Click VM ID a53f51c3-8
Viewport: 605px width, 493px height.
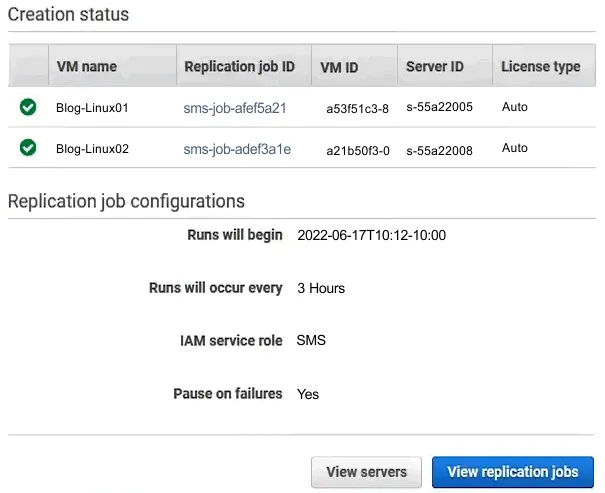357,108
